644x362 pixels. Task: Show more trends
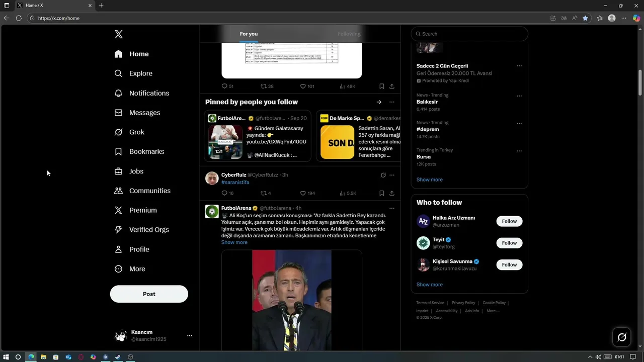click(x=430, y=179)
